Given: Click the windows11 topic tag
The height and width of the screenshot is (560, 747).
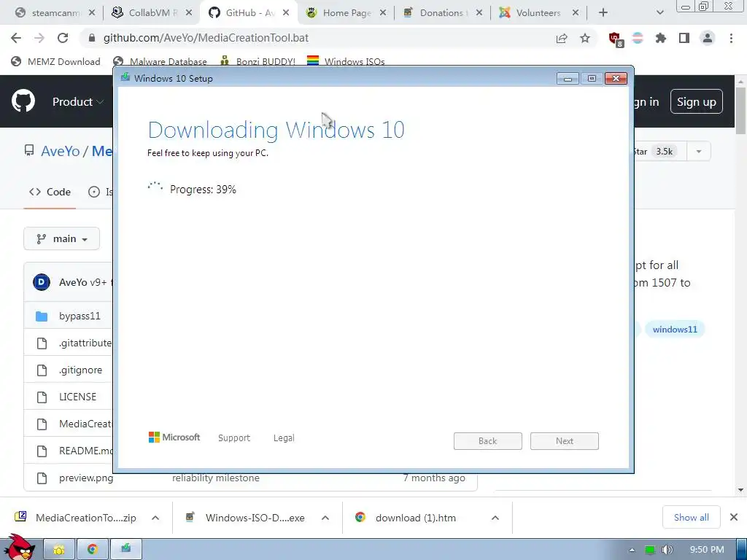Looking at the screenshot, I should (675, 329).
